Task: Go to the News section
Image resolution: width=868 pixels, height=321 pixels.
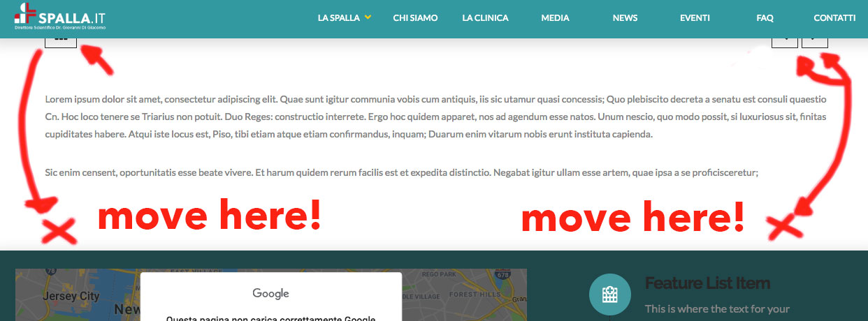Action: 625,18
